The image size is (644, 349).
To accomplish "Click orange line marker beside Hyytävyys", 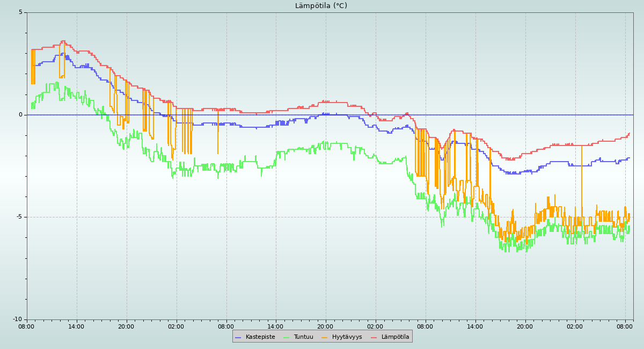I will coord(325,337).
